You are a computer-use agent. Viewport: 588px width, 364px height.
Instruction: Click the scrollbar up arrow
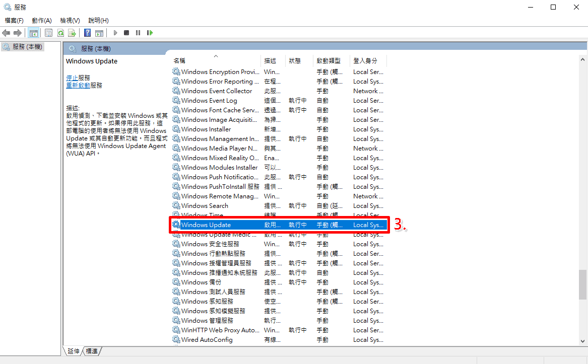click(582, 59)
